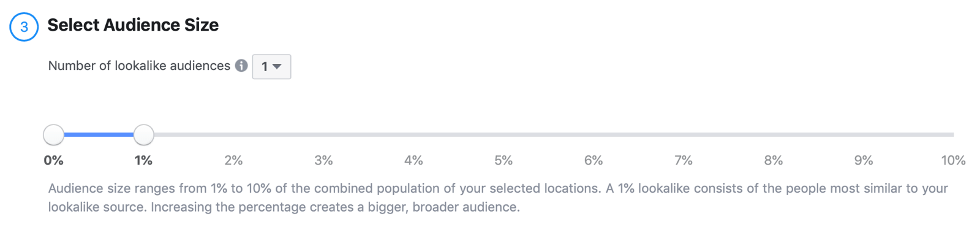
Task: Click the 9% mark label
Action: [x=864, y=161]
